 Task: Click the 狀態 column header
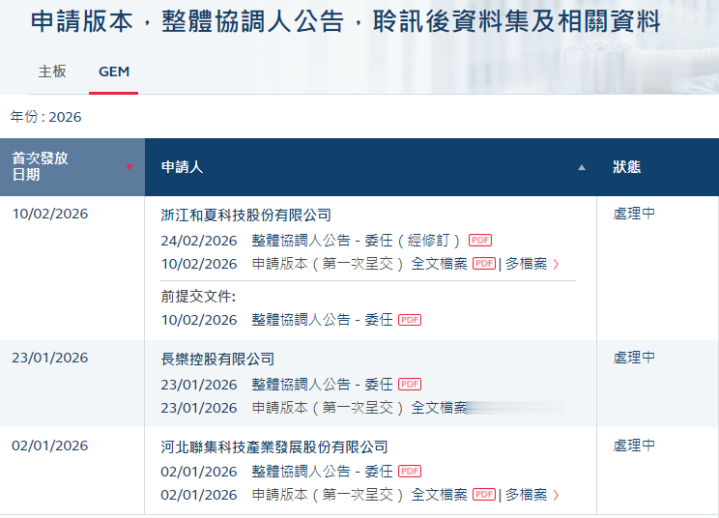pyautogui.click(x=626, y=167)
